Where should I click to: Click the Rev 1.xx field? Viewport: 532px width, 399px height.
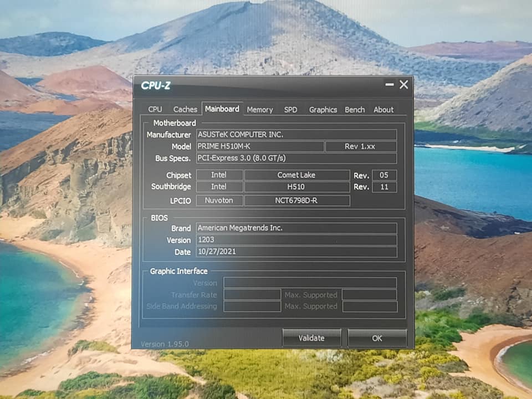[x=361, y=146]
